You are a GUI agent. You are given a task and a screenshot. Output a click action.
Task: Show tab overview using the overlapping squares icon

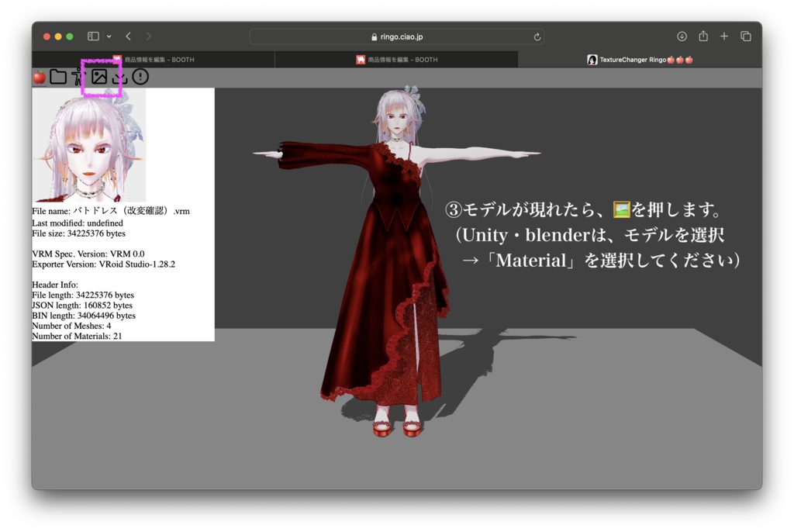point(745,36)
